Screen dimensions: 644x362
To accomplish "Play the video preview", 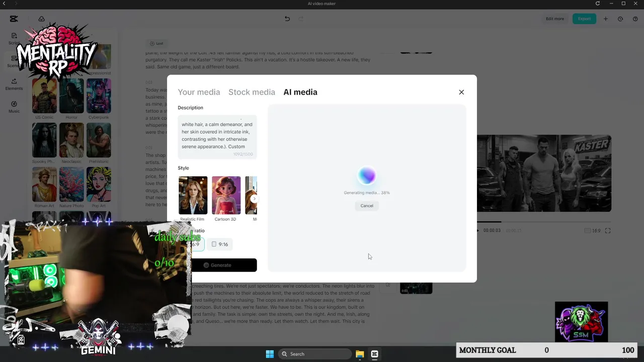I will coord(477,231).
